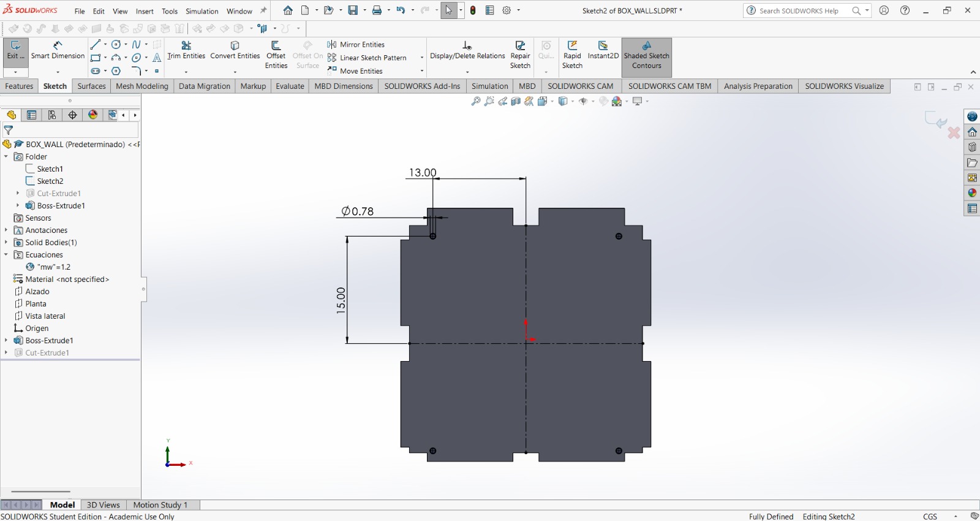Screen dimensions: 980x521
Task: Click the FeatureManager filter field
Action: (x=71, y=130)
